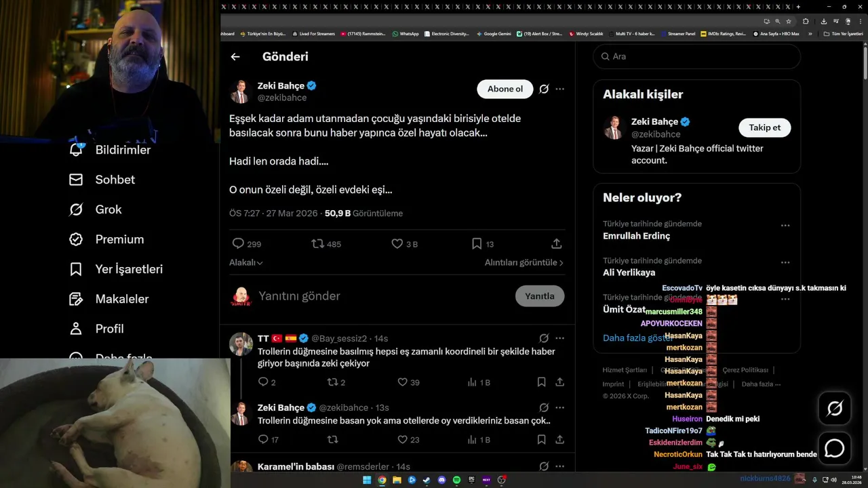
Task: Open Streamer Panel bookmark
Action: (677, 33)
